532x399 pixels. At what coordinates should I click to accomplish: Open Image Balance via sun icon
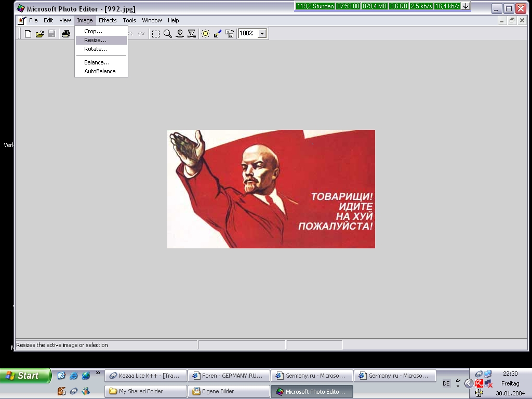pos(205,34)
